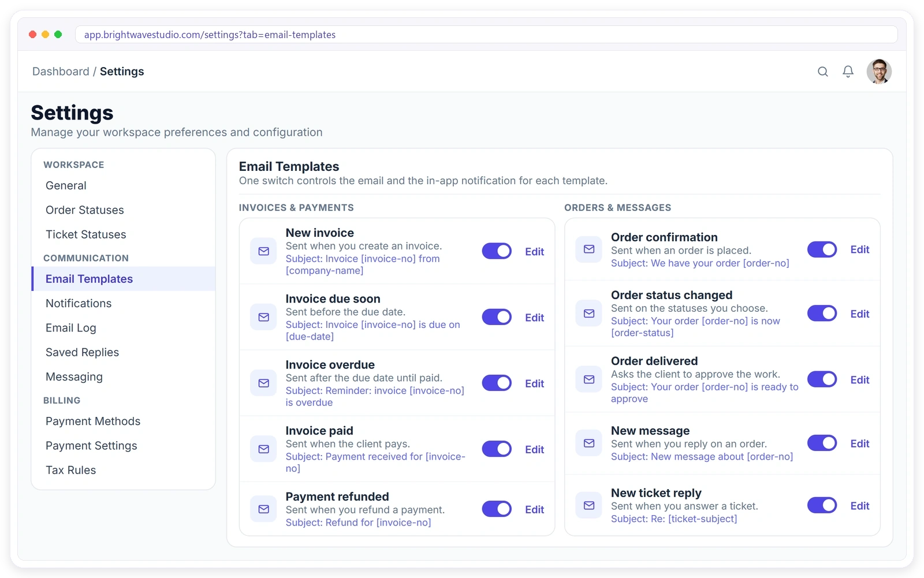Focus the browser address bar URL
The width and height of the screenshot is (924, 578).
tap(486, 35)
